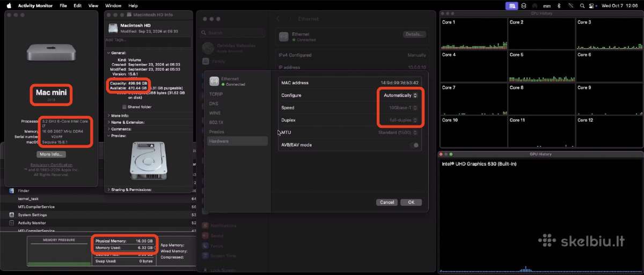
Task: Click the More Info... button
Action: coord(51,154)
